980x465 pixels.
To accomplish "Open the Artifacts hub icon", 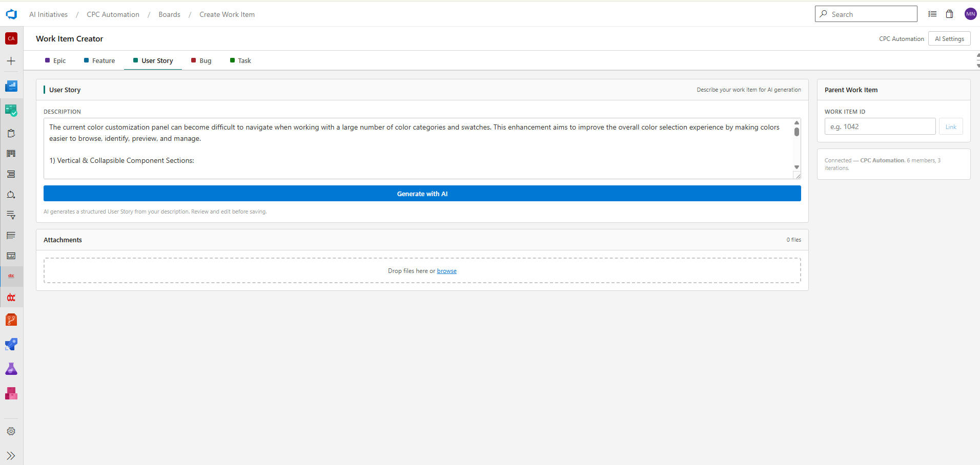I will coord(11,393).
